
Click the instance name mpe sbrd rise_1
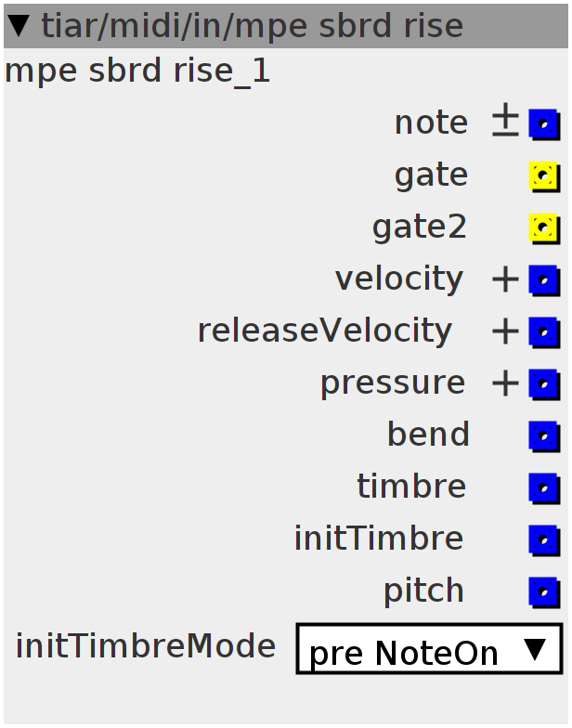137,71
